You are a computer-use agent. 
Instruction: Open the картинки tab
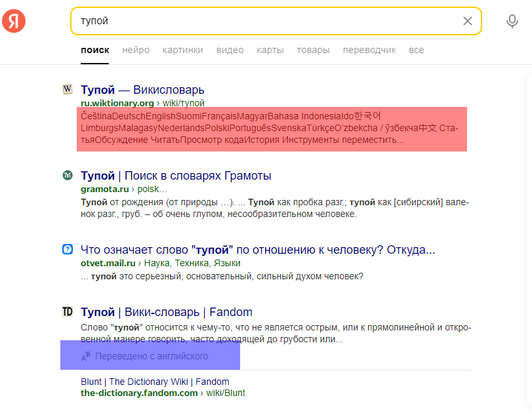click(x=183, y=50)
